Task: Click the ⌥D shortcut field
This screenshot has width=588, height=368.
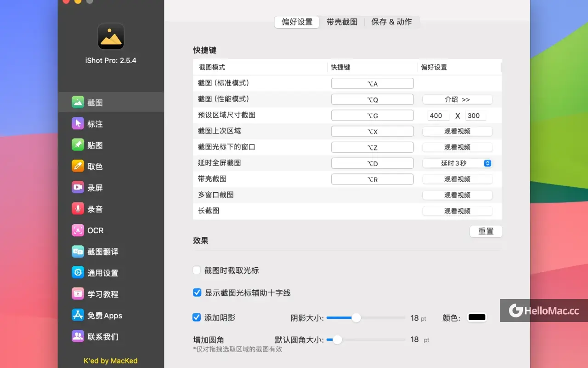Action: pos(373,163)
